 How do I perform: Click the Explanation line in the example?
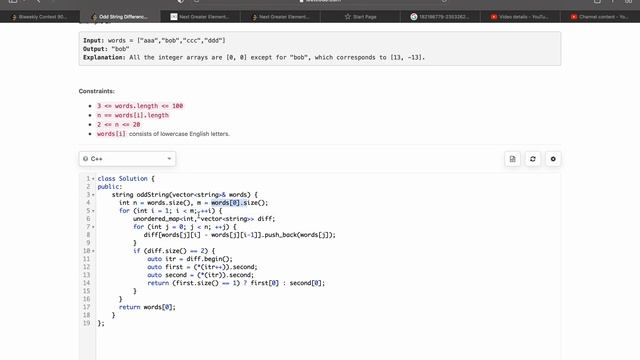[254, 58]
